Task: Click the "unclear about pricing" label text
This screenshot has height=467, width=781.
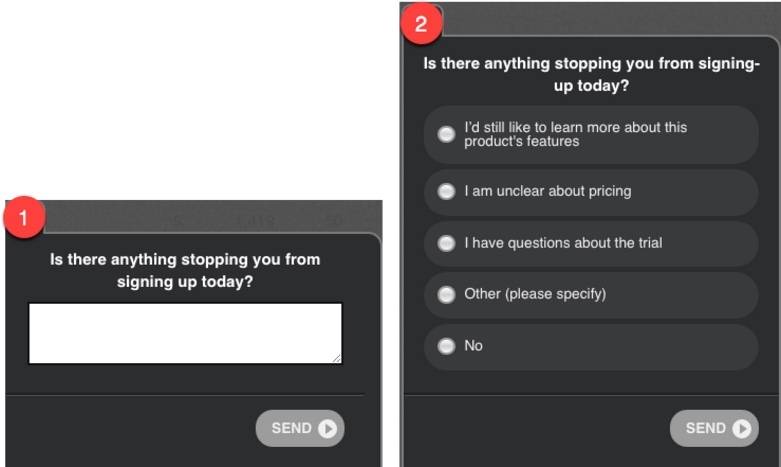Action: 564,191
